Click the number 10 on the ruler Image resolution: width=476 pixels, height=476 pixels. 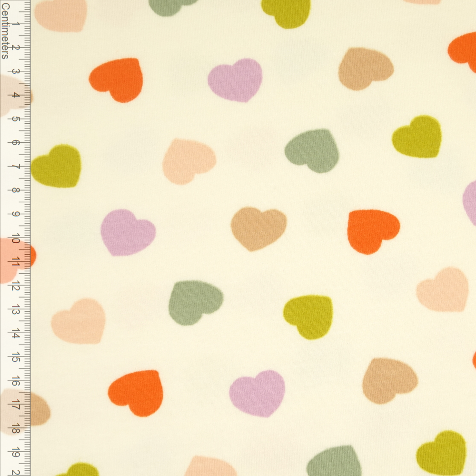click(16, 238)
